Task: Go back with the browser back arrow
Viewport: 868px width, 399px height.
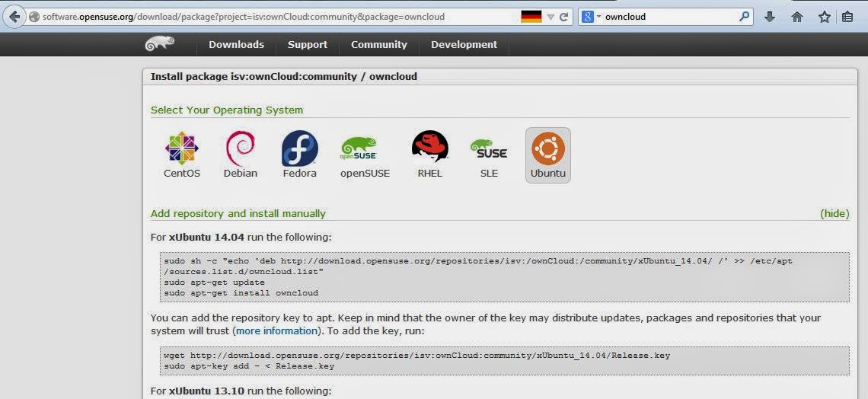Action: (14, 17)
